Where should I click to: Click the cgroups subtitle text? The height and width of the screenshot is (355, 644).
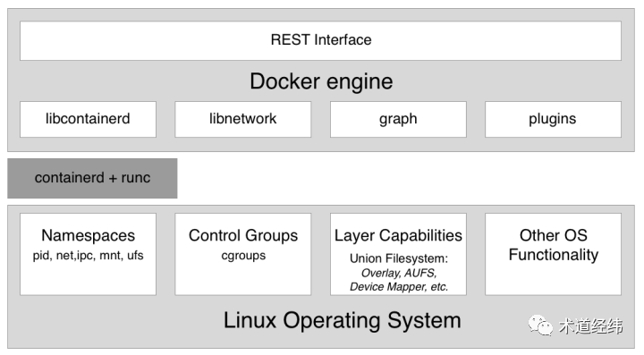pyautogui.click(x=243, y=256)
